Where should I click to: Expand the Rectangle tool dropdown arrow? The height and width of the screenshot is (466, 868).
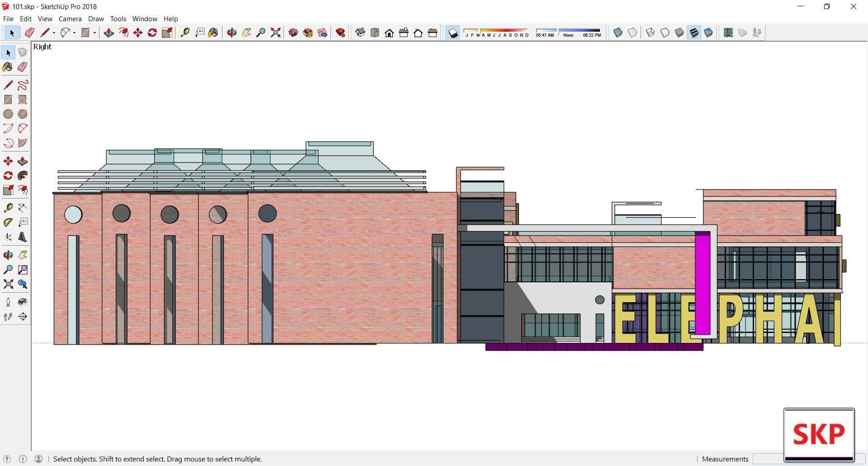pos(94,33)
